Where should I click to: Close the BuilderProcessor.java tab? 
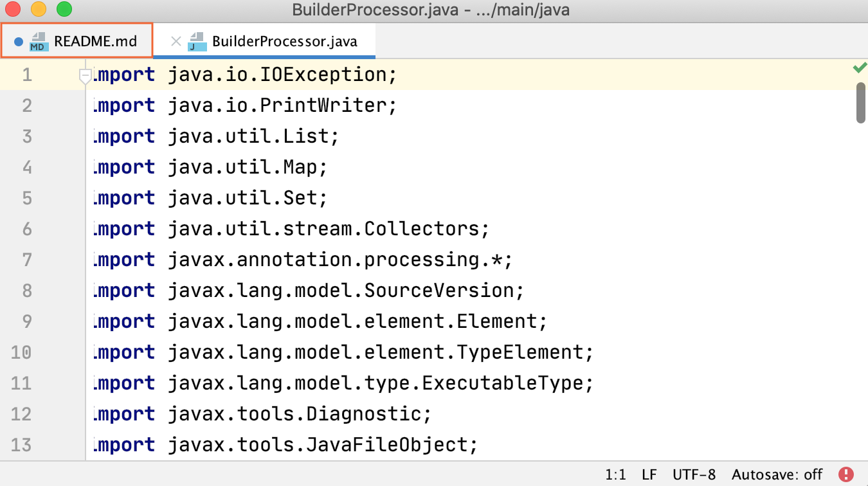point(176,40)
